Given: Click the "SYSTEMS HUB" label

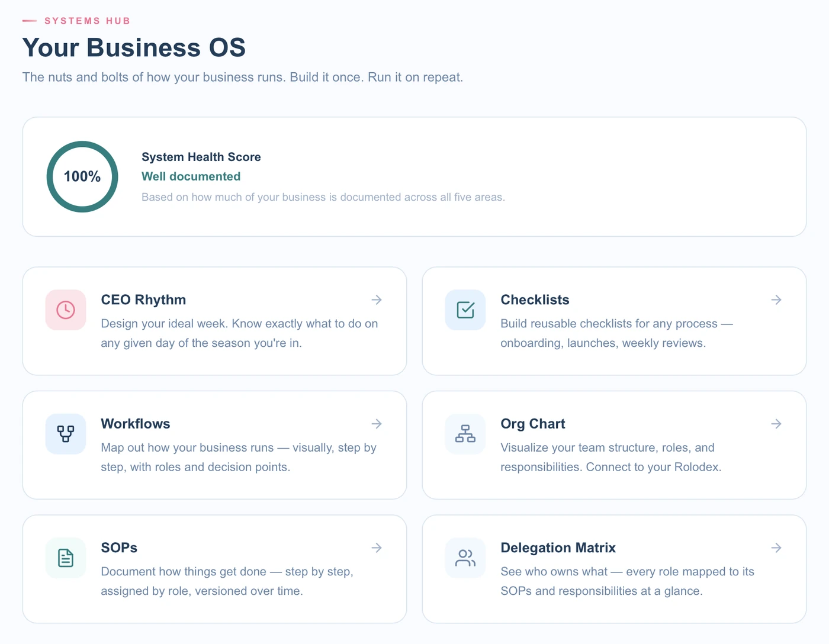Looking at the screenshot, I should click(x=87, y=21).
